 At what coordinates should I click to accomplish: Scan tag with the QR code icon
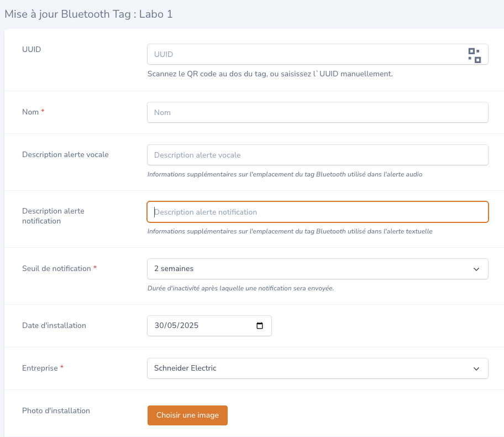[x=474, y=55]
